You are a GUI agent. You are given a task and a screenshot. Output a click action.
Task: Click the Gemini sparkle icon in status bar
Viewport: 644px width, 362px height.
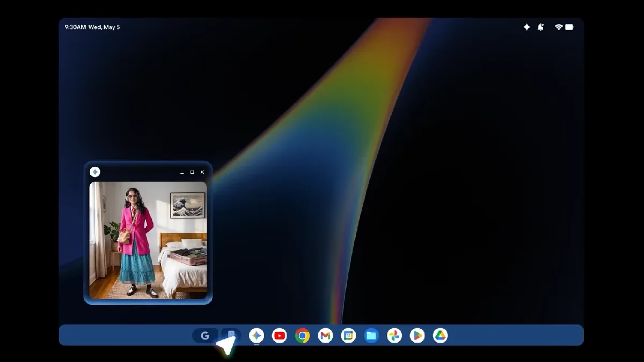pyautogui.click(x=526, y=27)
